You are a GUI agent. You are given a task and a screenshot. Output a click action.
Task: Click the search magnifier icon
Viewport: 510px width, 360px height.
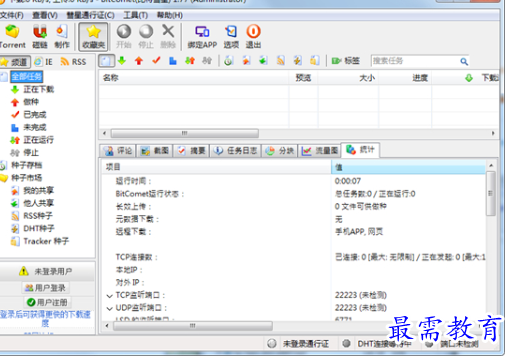tap(464, 61)
